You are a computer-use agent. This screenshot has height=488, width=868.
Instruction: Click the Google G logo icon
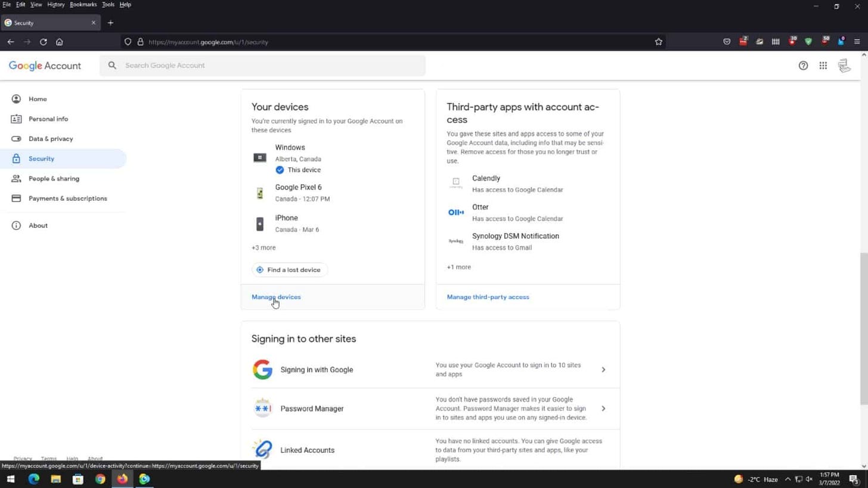[x=262, y=369]
